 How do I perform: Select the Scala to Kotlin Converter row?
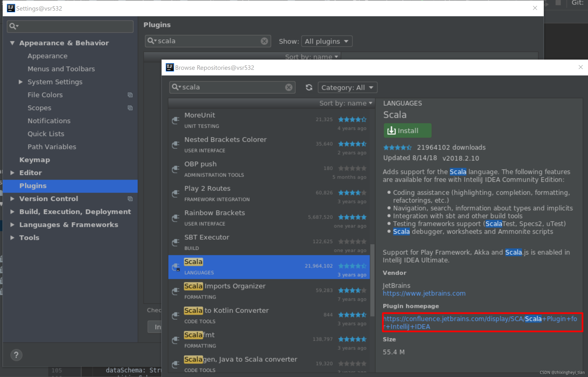(x=269, y=316)
